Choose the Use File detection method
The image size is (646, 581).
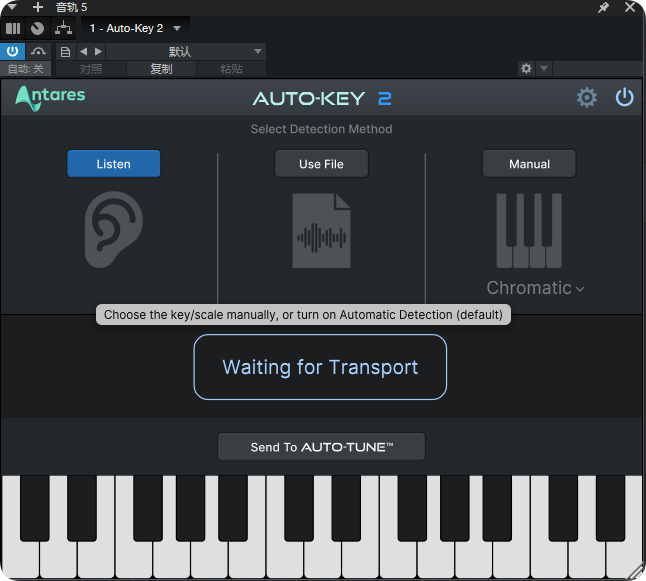[x=321, y=164]
